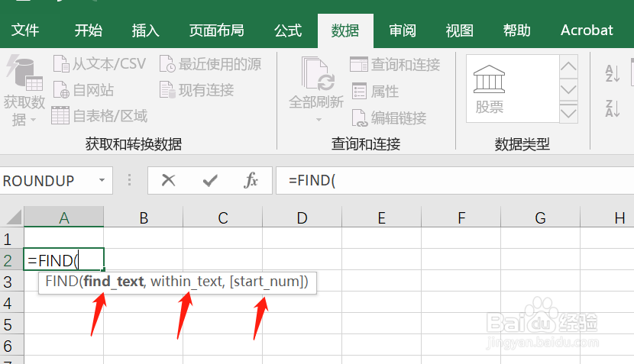Switch to the 审阅 (Review) tab
The image size is (634, 364).
click(x=403, y=31)
